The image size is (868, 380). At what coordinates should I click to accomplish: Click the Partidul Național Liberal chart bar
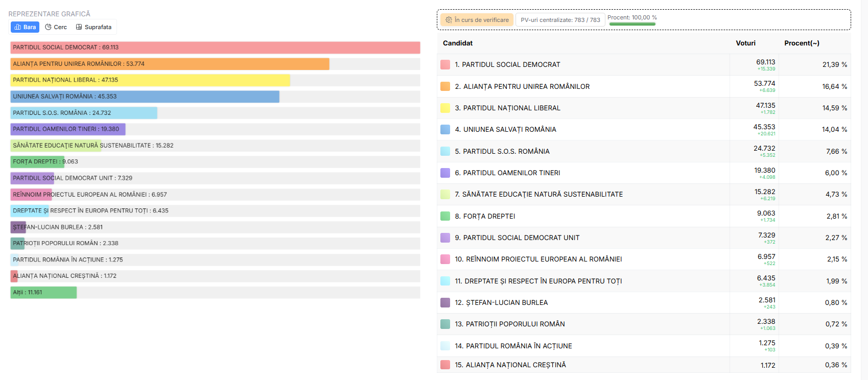coord(150,80)
